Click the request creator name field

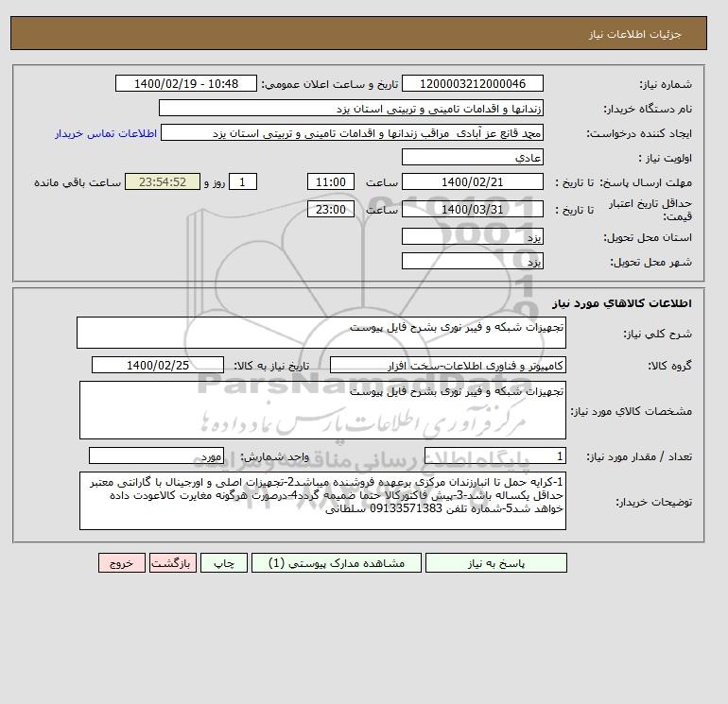352,133
